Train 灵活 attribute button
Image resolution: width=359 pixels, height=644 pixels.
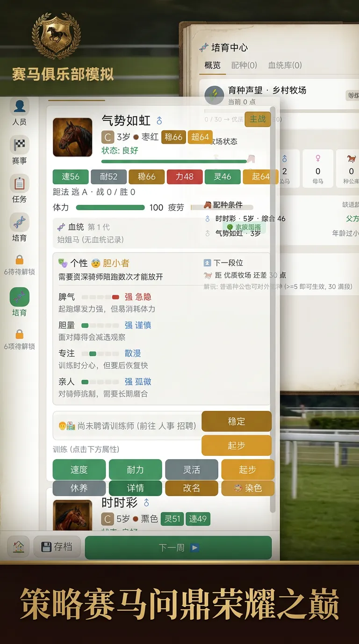click(x=192, y=469)
